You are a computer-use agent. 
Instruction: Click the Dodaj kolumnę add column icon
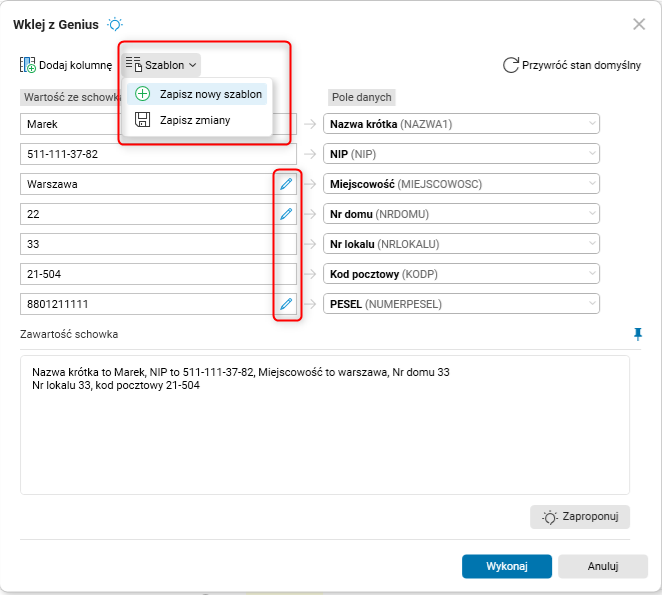(28, 65)
